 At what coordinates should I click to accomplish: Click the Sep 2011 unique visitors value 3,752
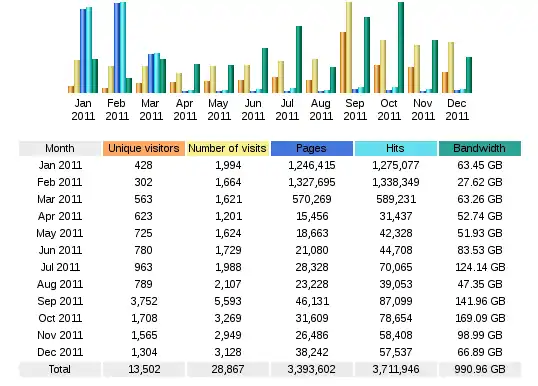point(144,301)
